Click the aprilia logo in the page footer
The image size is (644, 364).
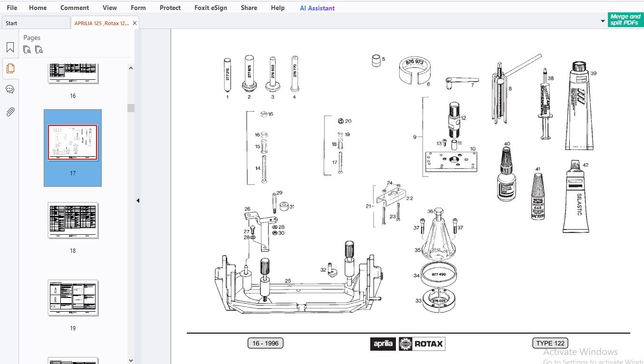(383, 344)
